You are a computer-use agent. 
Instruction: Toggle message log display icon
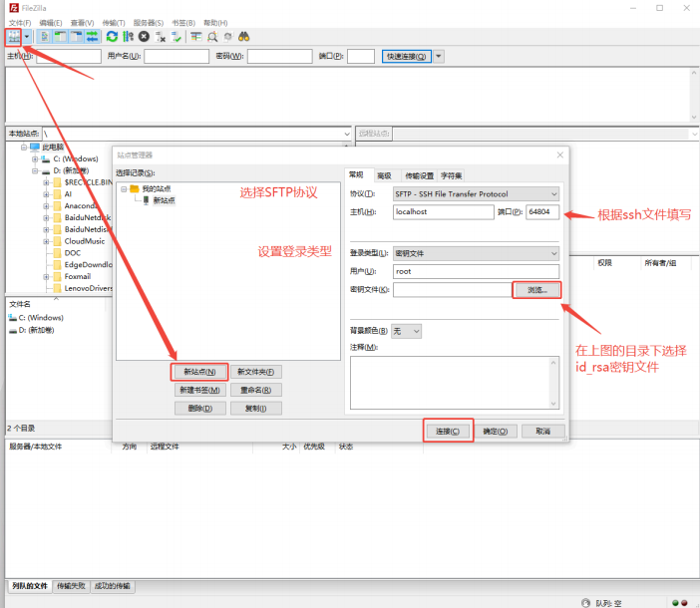tap(44, 37)
